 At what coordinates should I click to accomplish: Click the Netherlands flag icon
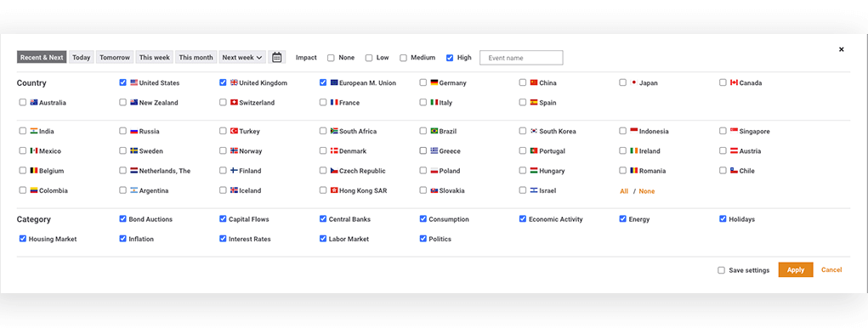click(x=134, y=170)
